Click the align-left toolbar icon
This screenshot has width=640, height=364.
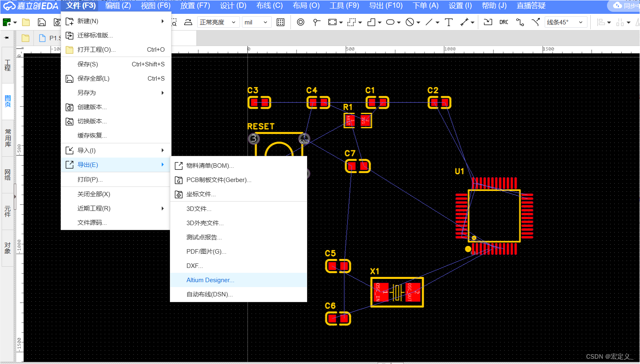tap(601, 22)
